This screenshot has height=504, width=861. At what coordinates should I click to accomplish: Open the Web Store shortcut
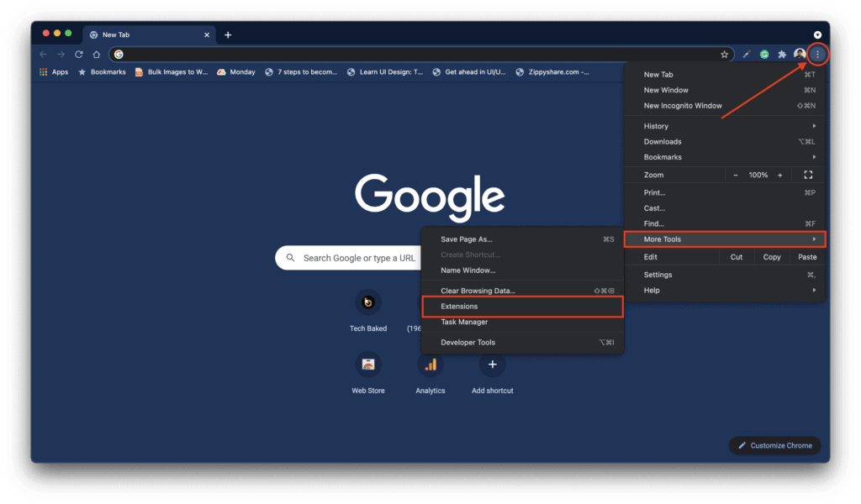[367, 365]
